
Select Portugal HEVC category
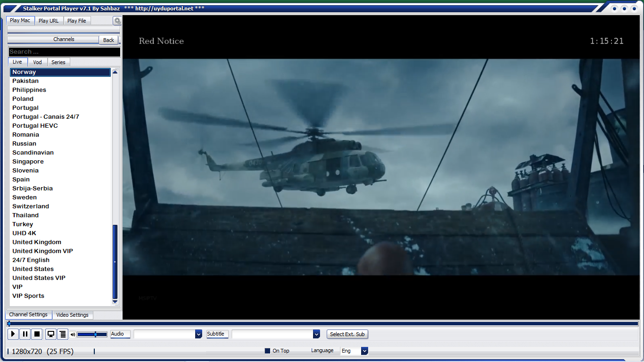60,126
